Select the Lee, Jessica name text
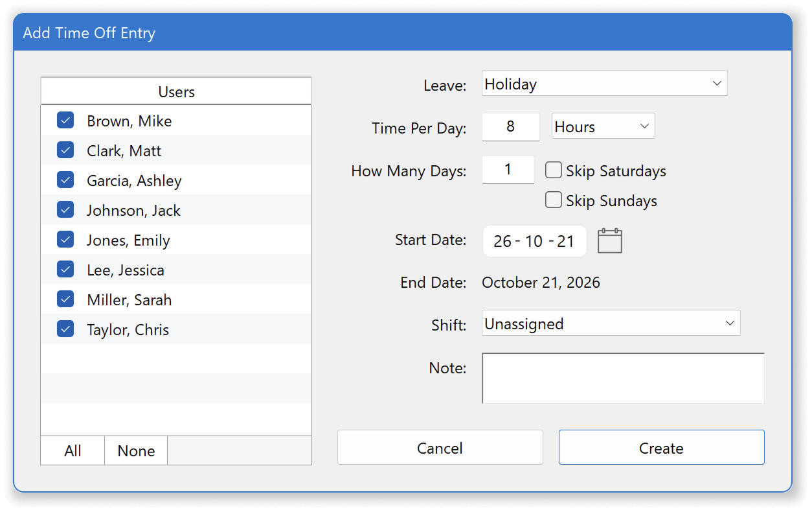 coord(125,270)
